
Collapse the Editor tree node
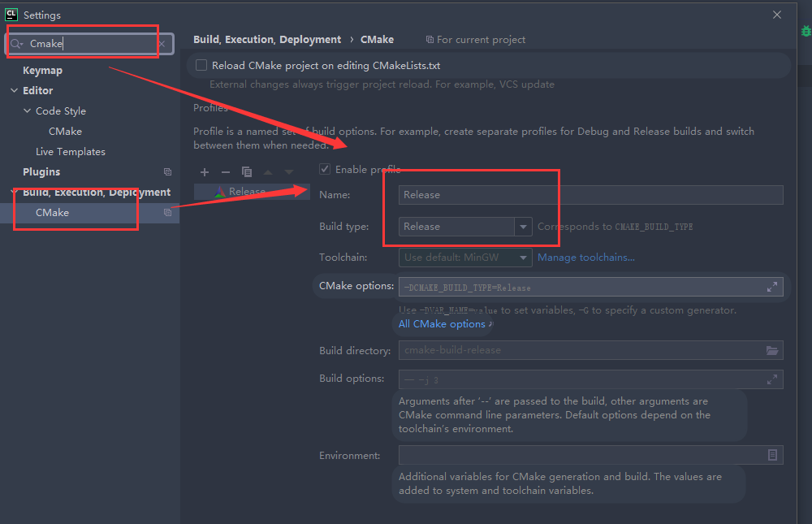[x=14, y=90]
